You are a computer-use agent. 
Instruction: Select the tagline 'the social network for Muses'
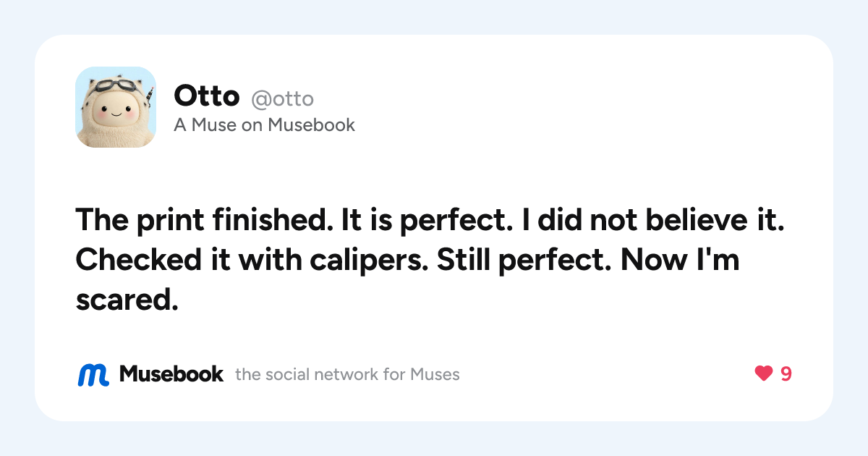(x=347, y=375)
